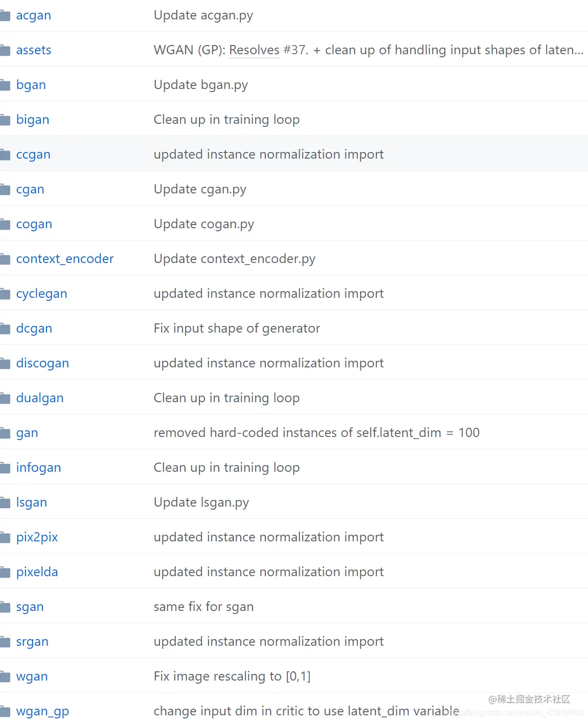Click the folder icon beside dualgan

pyautogui.click(x=5, y=399)
